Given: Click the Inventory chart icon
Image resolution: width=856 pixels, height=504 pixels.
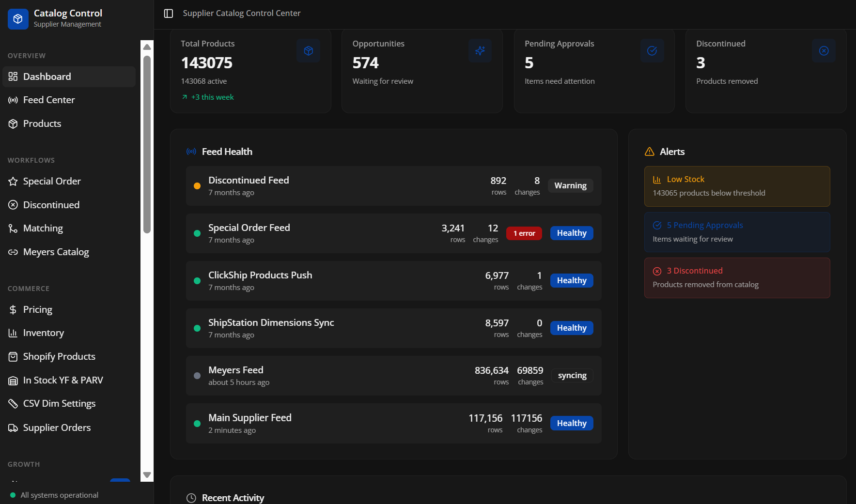Looking at the screenshot, I should (13, 333).
